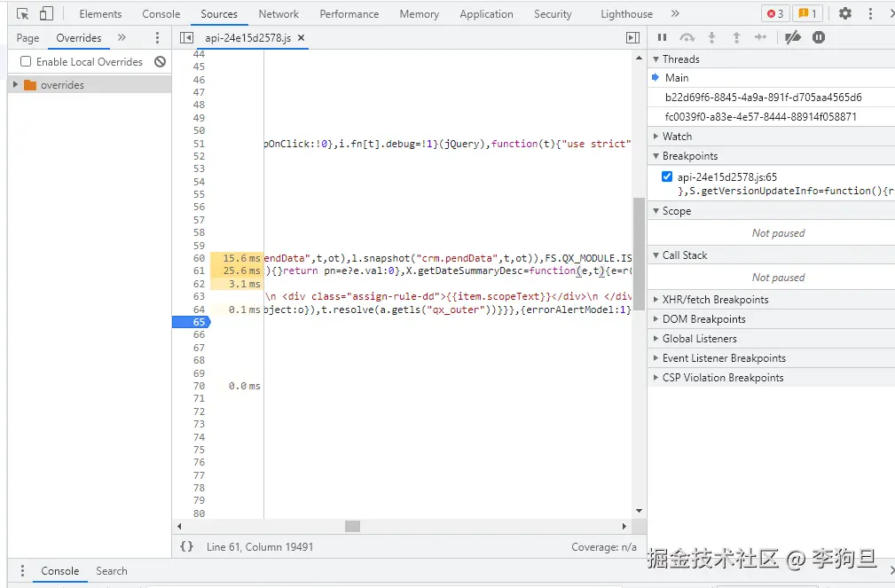Switch to the Console tab in top bar

pos(161,13)
